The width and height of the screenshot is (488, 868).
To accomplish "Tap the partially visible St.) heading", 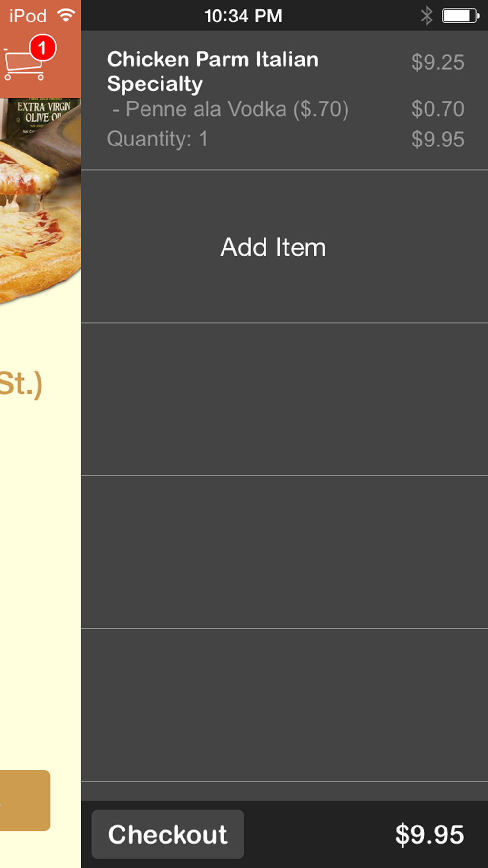I will coord(21,385).
